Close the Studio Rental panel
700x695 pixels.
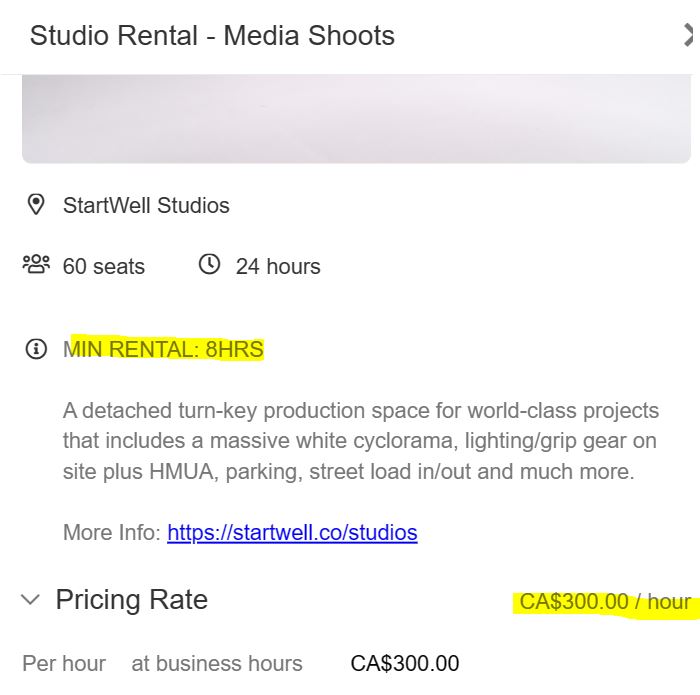[690, 36]
